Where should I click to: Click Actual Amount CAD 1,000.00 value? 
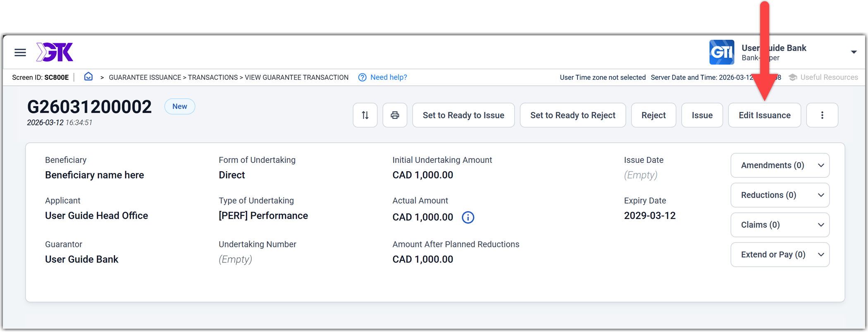423,217
